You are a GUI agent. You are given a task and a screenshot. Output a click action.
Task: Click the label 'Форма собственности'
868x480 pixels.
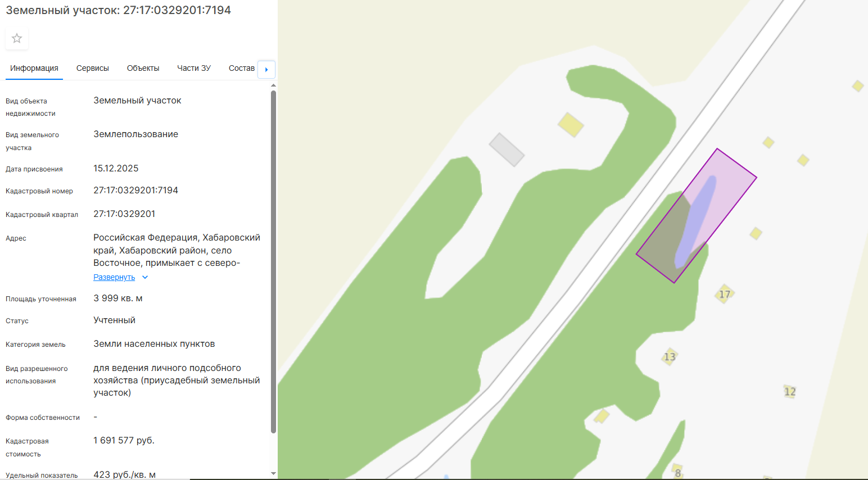tap(43, 418)
